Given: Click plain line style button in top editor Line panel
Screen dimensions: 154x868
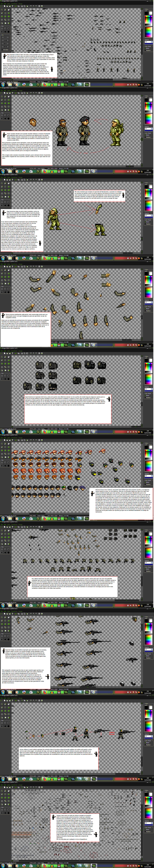Looking at the screenshot, I should [x=5, y=37].
